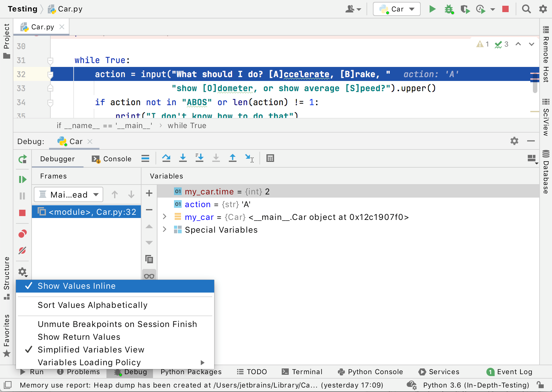Expand the my_car variable

[x=165, y=217]
